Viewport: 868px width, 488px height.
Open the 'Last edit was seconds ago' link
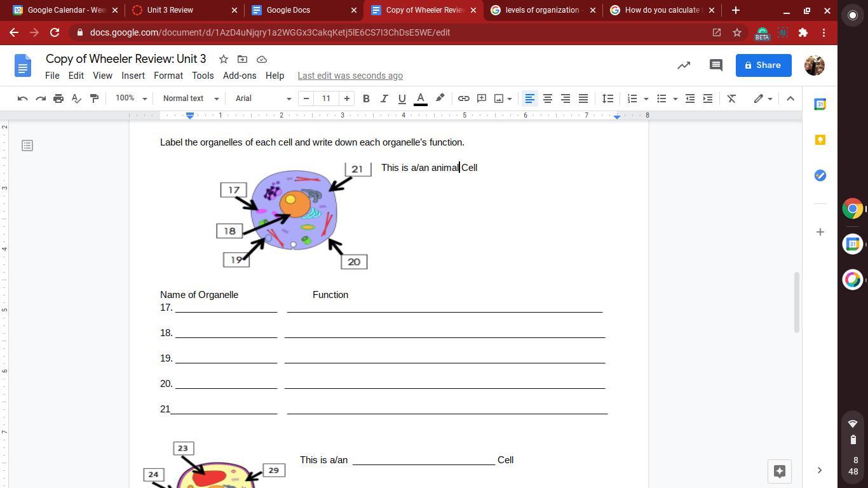[x=350, y=76]
